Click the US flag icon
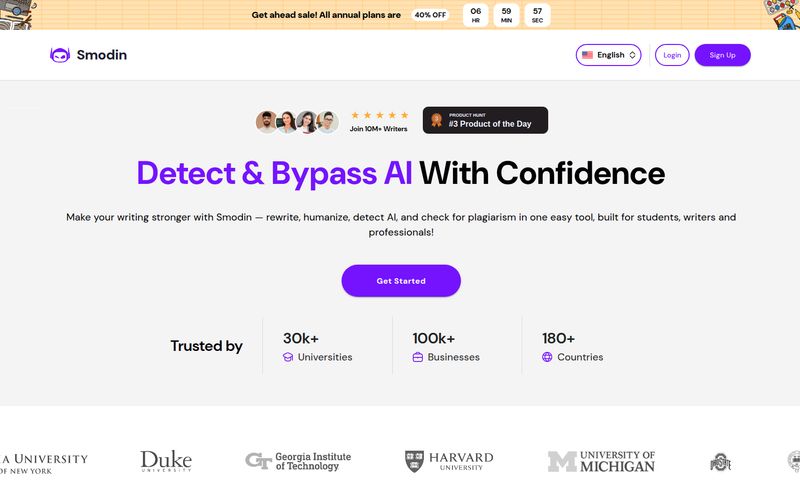 pos(588,55)
